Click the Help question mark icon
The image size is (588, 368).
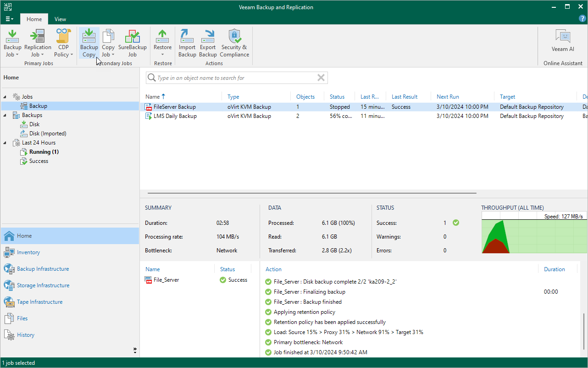582,19
